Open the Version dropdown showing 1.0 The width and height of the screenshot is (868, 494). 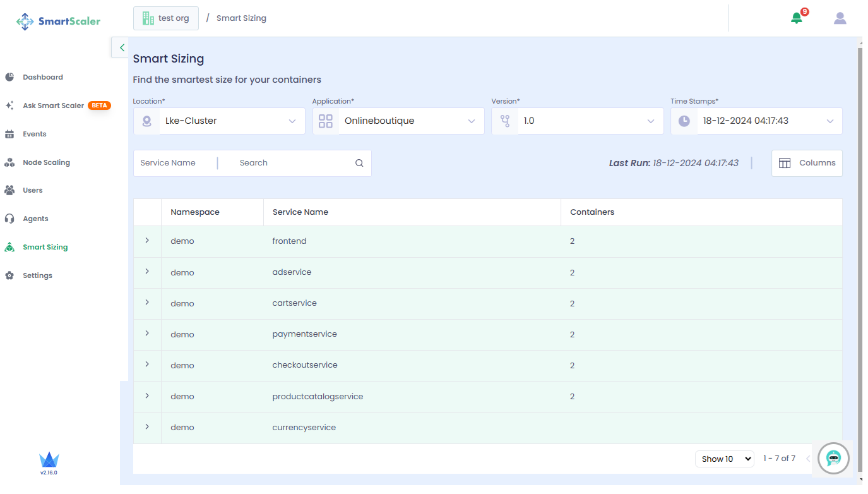tap(578, 121)
